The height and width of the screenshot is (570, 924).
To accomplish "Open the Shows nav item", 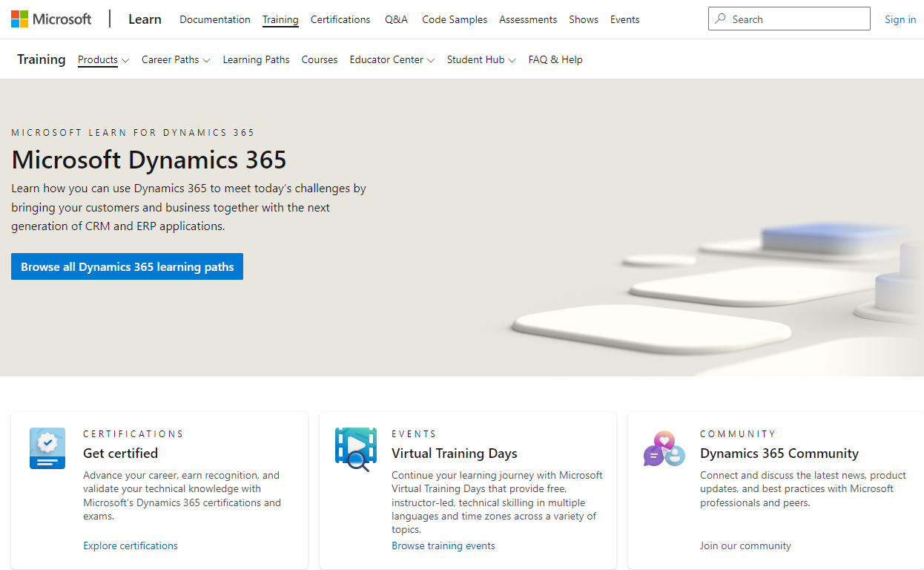I will (x=584, y=20).
